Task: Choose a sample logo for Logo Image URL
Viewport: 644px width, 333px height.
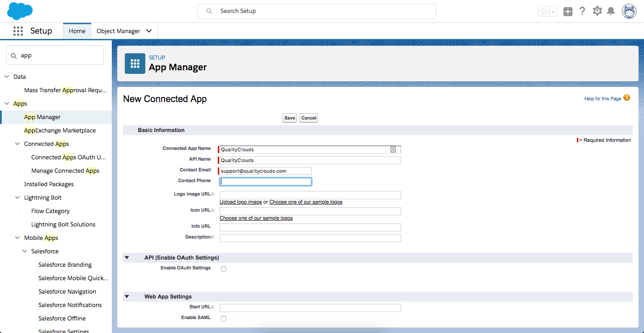Action: [x=306, y=202]
